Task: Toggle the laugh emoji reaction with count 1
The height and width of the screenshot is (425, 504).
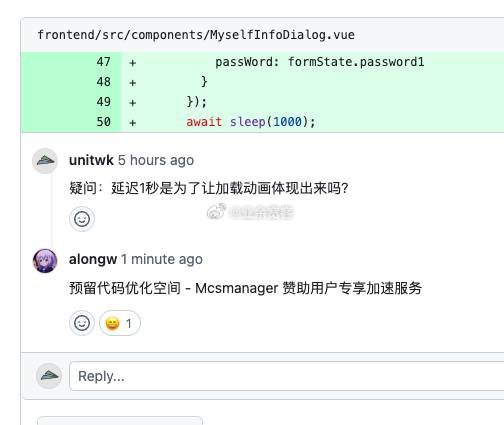Action: pos(120,323)
